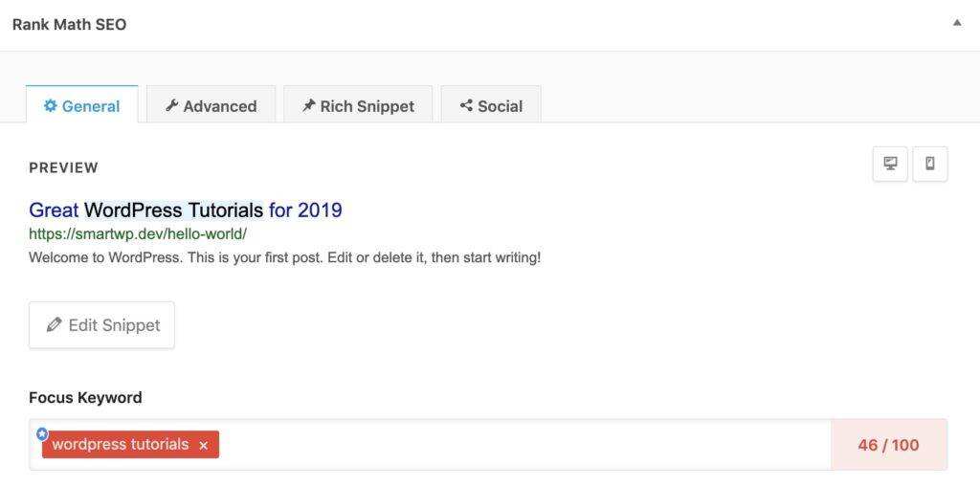Viewport: 980px width, 486px height.
Task: Click the share icon on Social tab
Action: click(466, 106)
